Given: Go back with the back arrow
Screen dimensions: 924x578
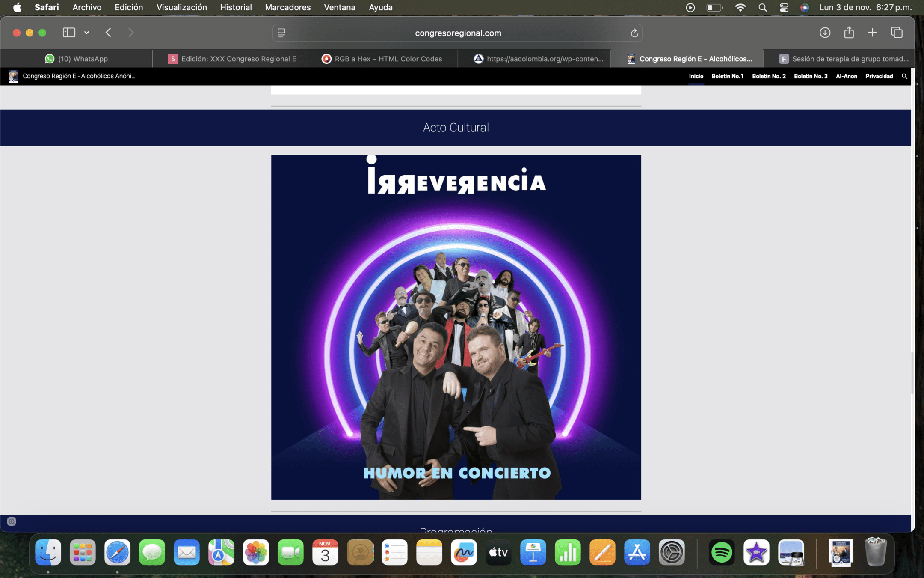Looking at the screenshot, I should point(108,33).
